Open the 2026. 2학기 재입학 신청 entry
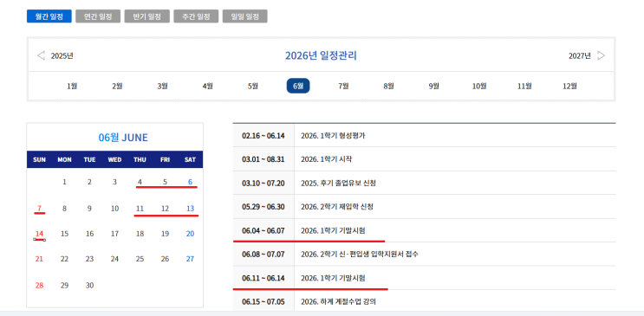The height and width of the screenshot is (316, 644). pyautogui.click(x=337, y=207)
